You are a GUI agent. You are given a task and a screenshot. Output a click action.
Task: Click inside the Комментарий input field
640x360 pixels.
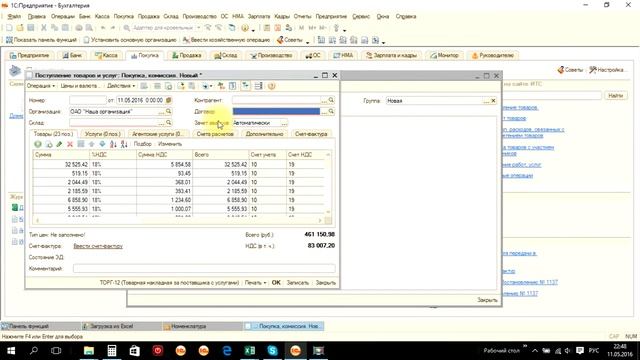(x=204, y=269)
